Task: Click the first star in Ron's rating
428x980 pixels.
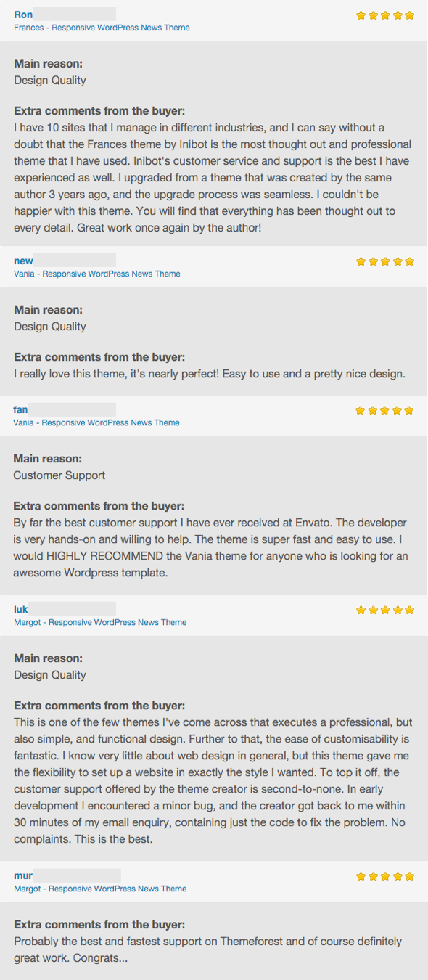Action: 361,15
